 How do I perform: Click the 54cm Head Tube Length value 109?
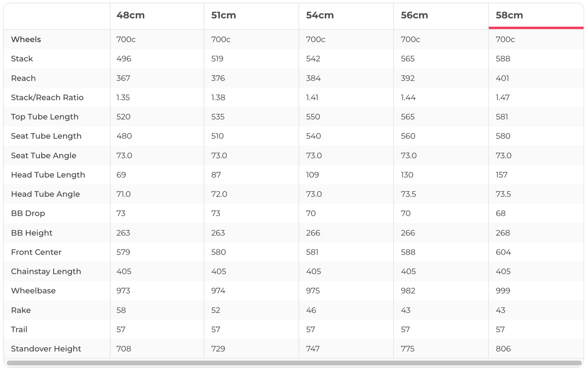pyautogui.click(x=313, y=175)
